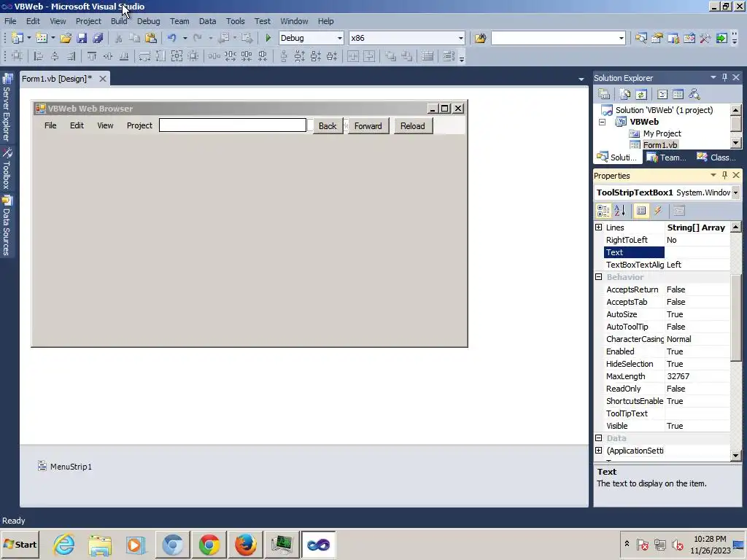Open the document tabs list dropdown arrow
The image size is (747, 560).
[x=581, y=79]
